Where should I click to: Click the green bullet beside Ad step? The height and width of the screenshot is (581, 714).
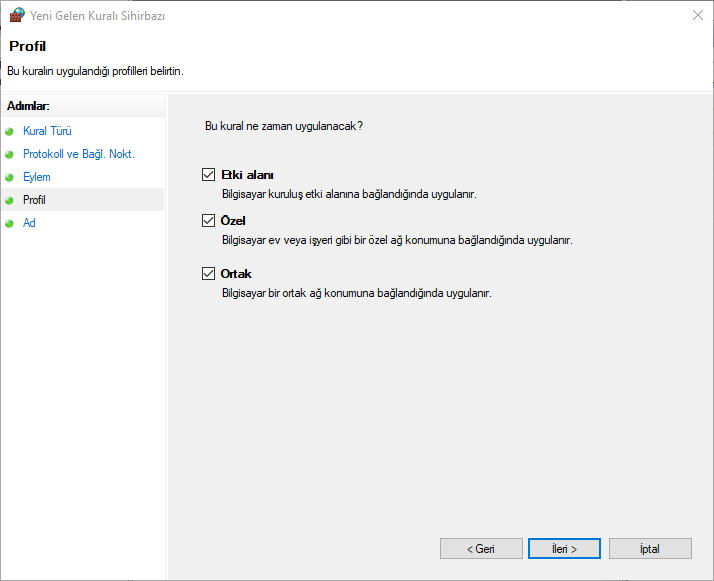tap(10, 223)
